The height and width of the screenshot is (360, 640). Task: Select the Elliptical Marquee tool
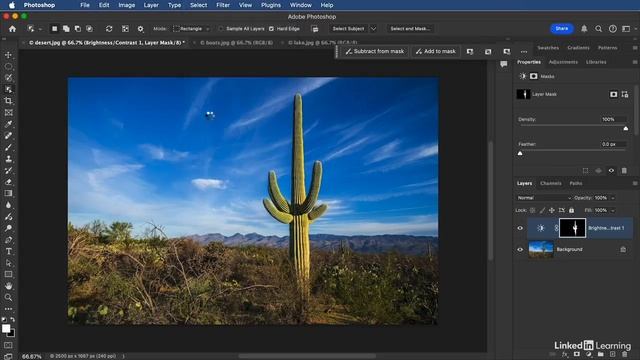[8, 66]
